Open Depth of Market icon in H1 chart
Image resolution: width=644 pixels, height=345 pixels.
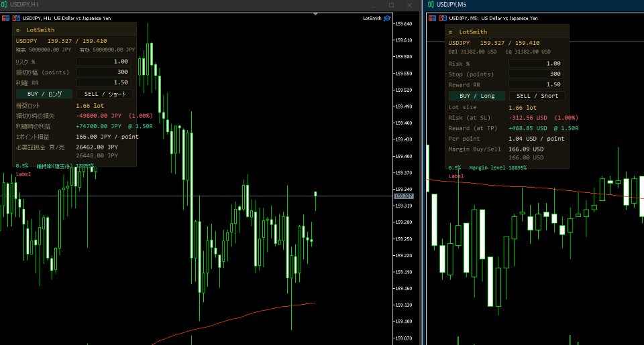click(16, 18)
